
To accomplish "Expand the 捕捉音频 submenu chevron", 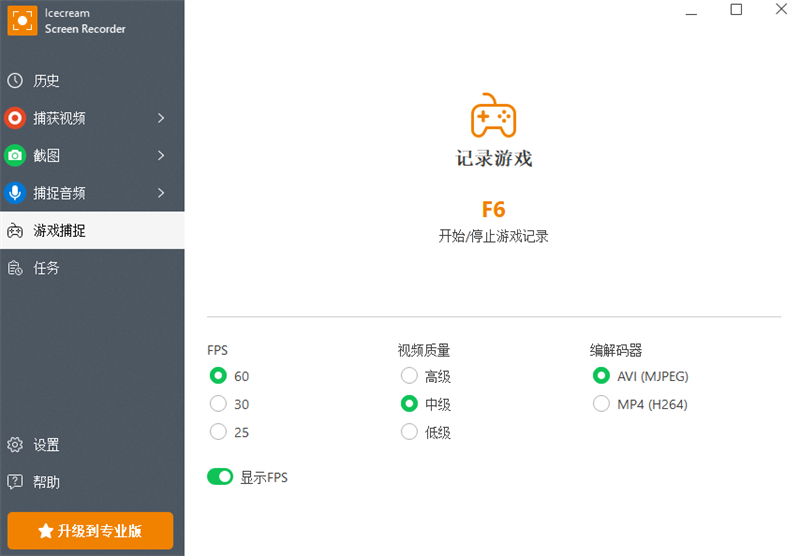I will 161,193.
